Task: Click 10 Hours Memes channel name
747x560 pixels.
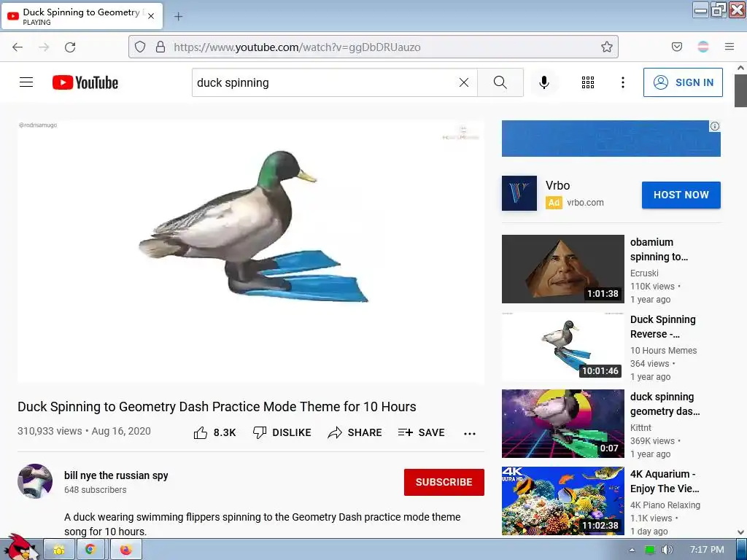Action: pyautogui.click(x=663, y=350)
